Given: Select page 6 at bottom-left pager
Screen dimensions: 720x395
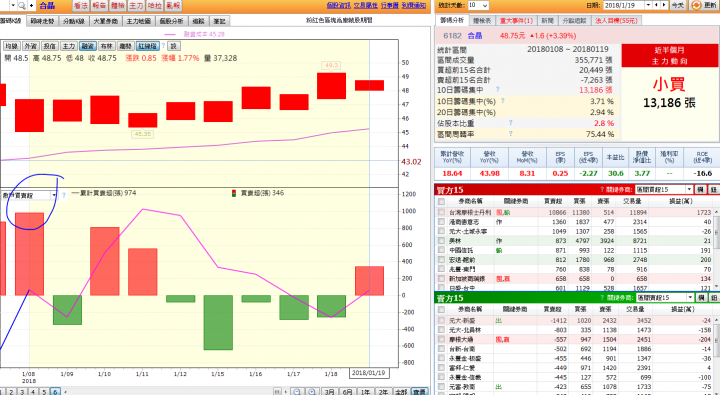Looking at the screenshot, I should point(55,392).
